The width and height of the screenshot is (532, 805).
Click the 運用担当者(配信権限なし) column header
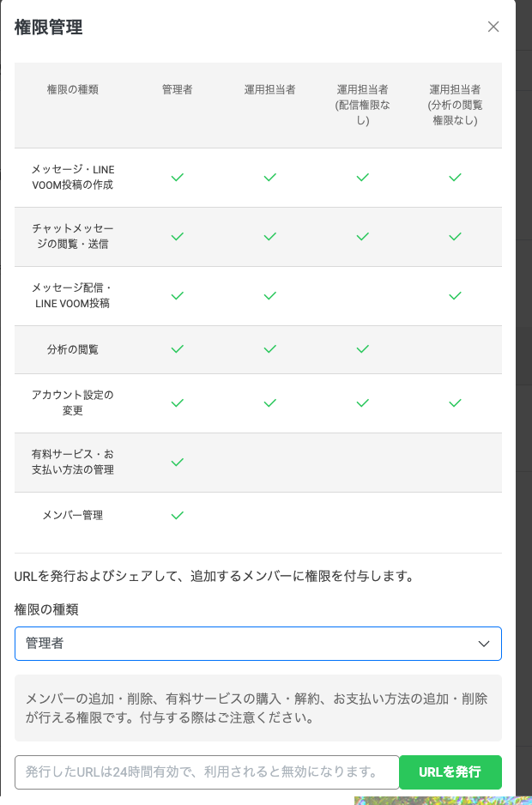[x=363, y=105]
